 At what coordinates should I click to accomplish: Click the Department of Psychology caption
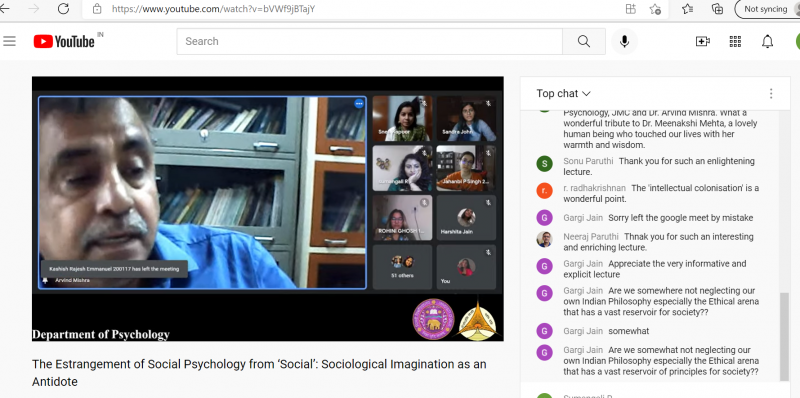pyautogui.click(x=101, y=335)
